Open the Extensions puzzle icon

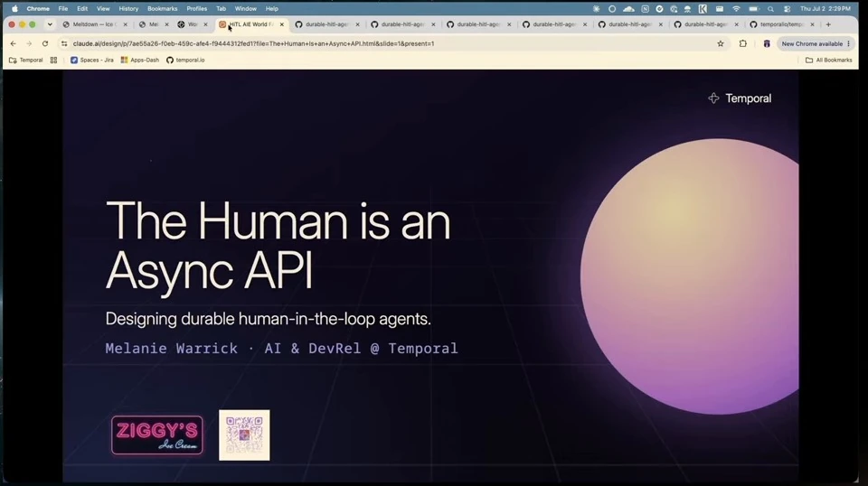[743, 43]
